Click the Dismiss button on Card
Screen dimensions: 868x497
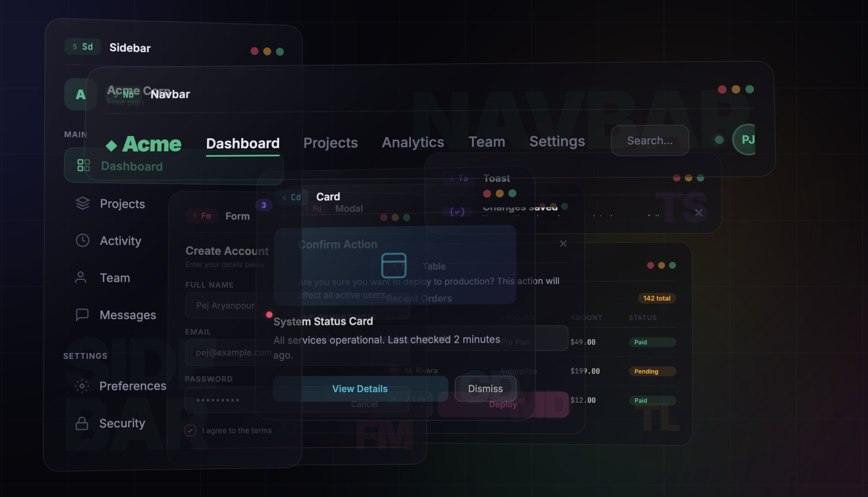tap(485, 389)
